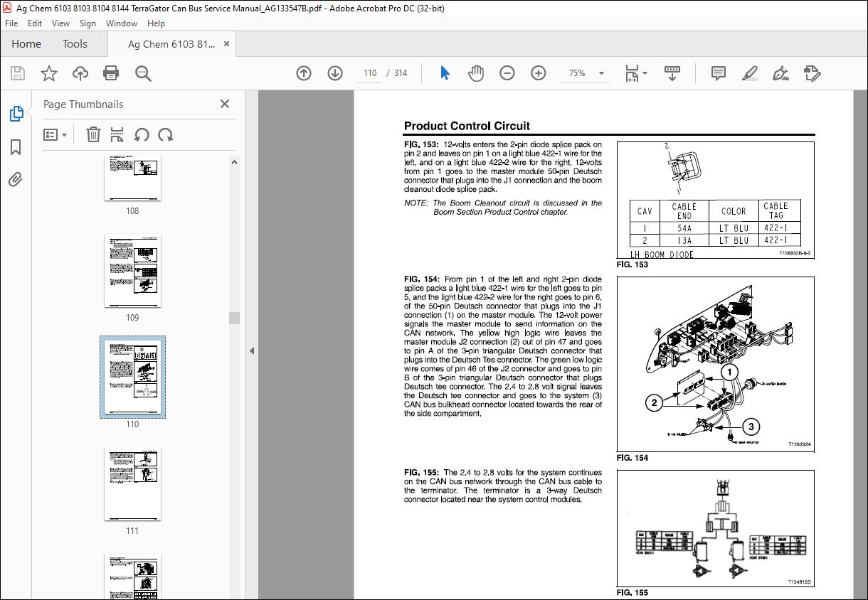Viewport: 868px width, 600px height.
Task: Select the Ag Chem 6103 document tab
Action: click(x=171, y=44)
